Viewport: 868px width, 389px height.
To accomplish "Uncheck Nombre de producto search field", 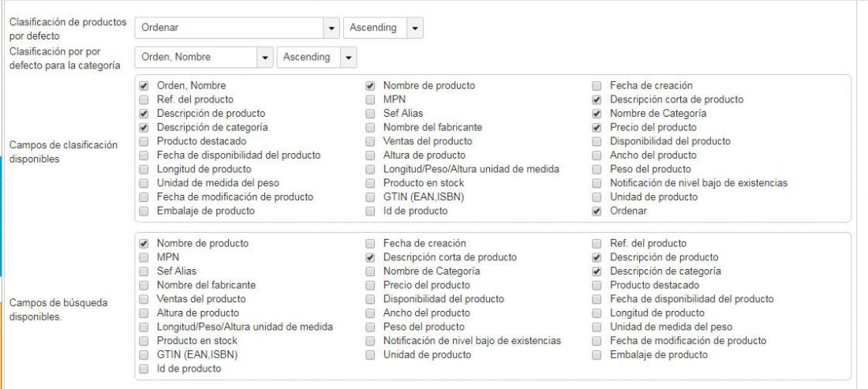I will coord(144,244).
